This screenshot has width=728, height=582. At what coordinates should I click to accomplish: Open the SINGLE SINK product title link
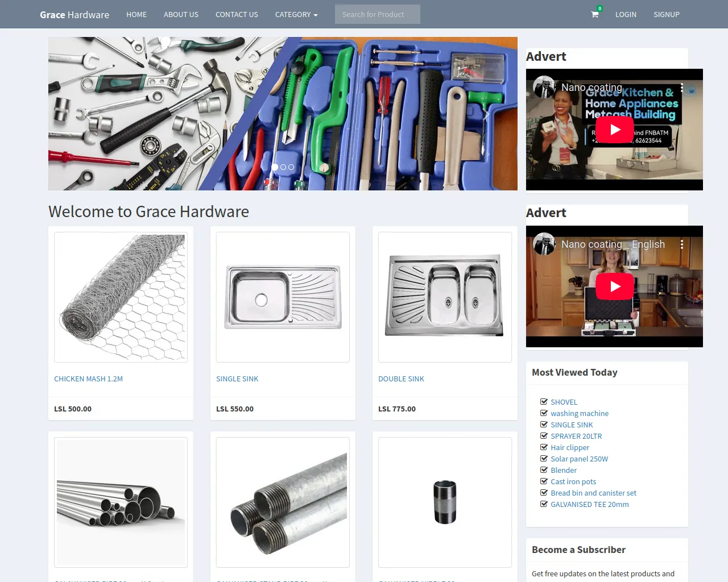coord(237,379)
